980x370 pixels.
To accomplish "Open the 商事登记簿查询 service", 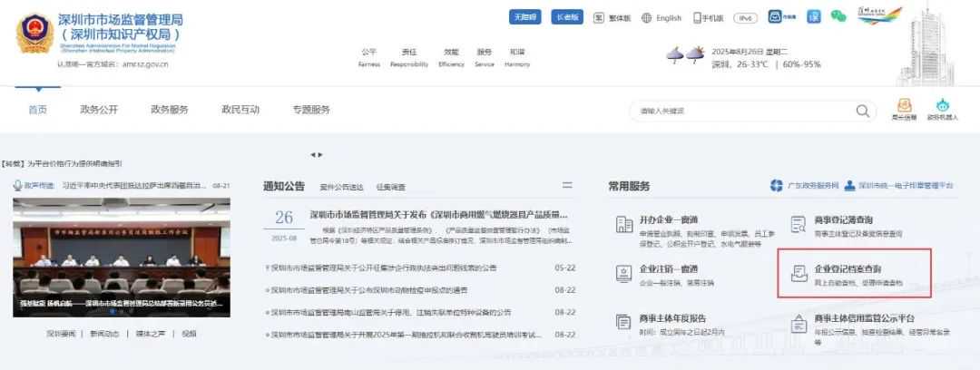I will (x=844, y=219).
